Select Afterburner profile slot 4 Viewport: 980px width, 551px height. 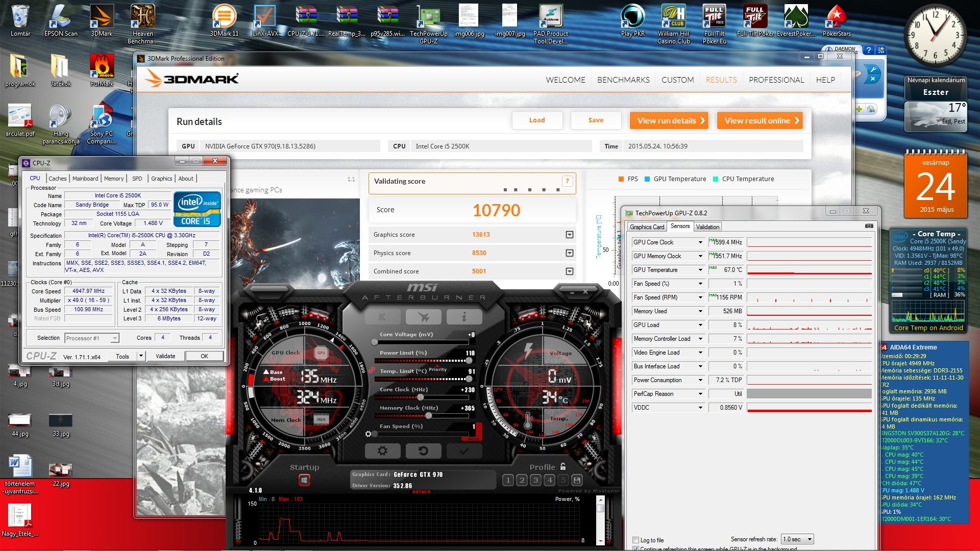pos(550,480)
